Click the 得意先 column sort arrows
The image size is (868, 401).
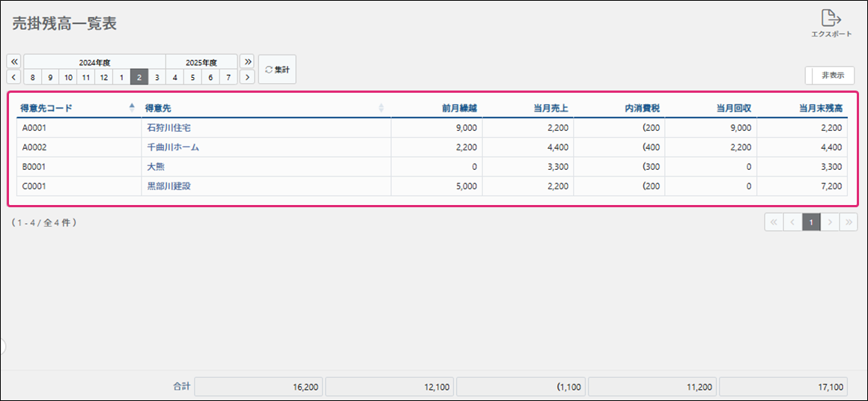(x=381, y=108)
